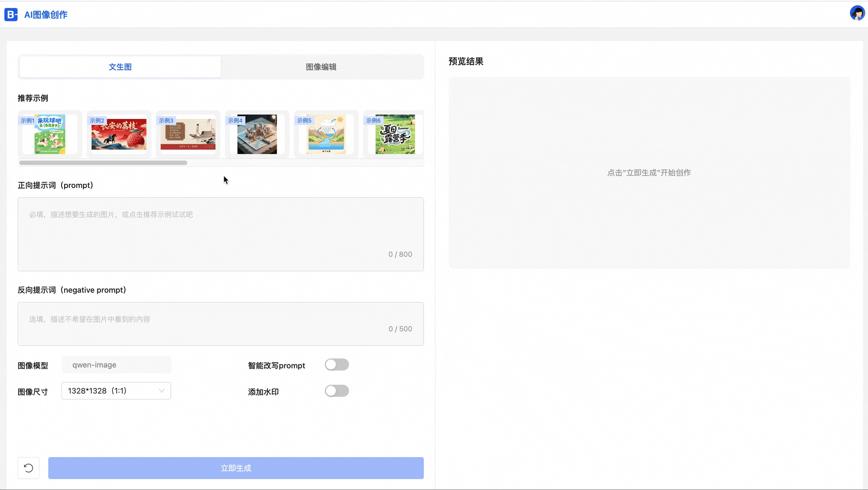Open the user avatar profile icon
Screen dimensions: 868x490
[857, 13]
